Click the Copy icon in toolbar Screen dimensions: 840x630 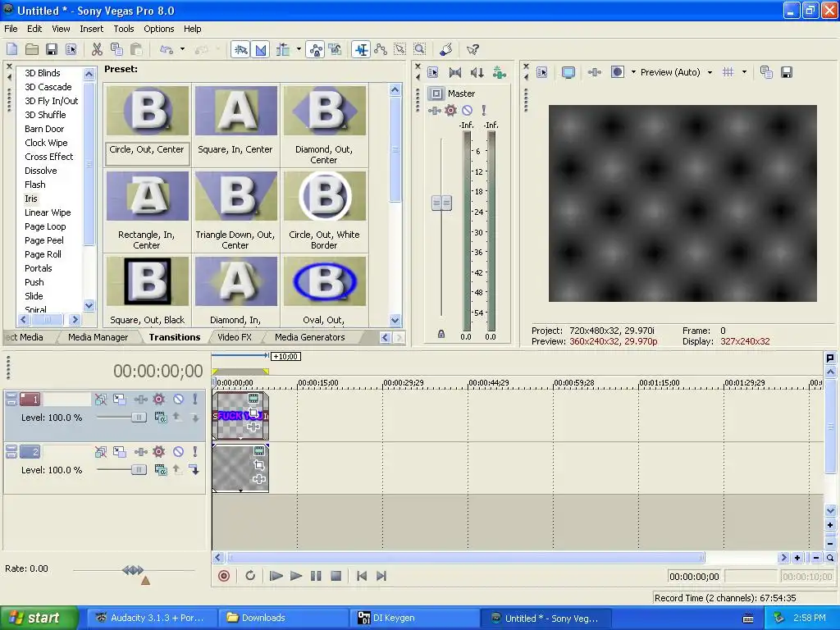coord(116,49)
